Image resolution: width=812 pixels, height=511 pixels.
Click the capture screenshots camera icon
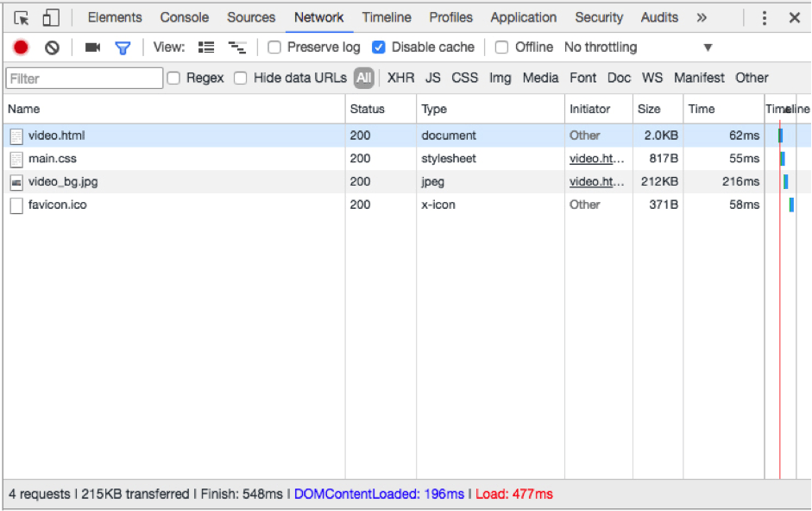[92, 47]
